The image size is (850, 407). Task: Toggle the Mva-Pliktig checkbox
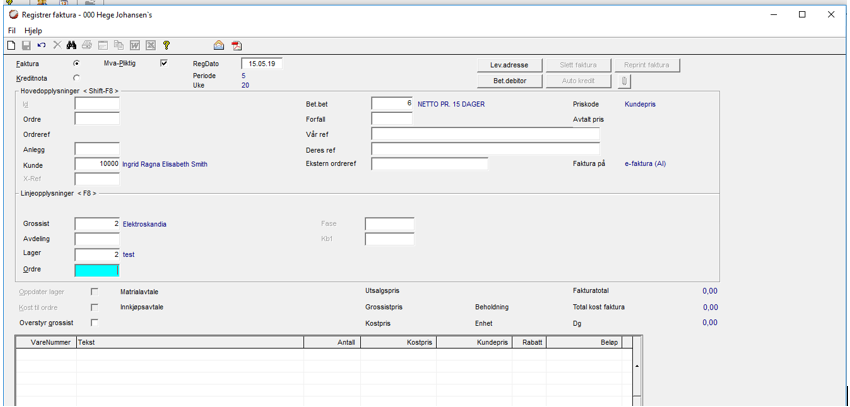coord(164,63)
